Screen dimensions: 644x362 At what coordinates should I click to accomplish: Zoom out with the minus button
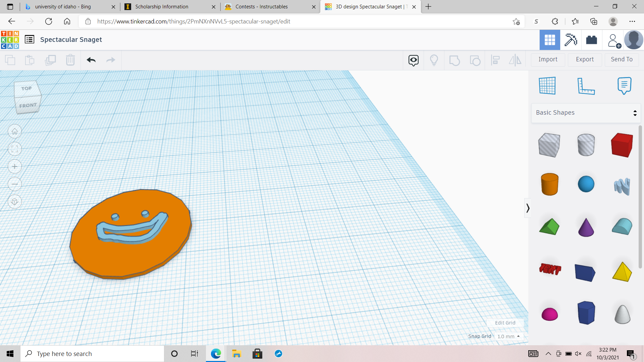tap(15, 184)
